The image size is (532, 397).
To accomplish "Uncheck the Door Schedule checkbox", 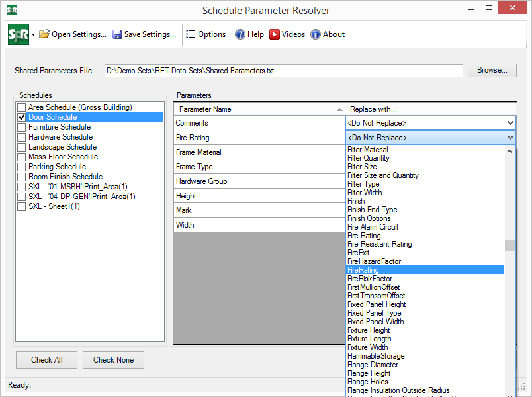I will tap(22, 117).
